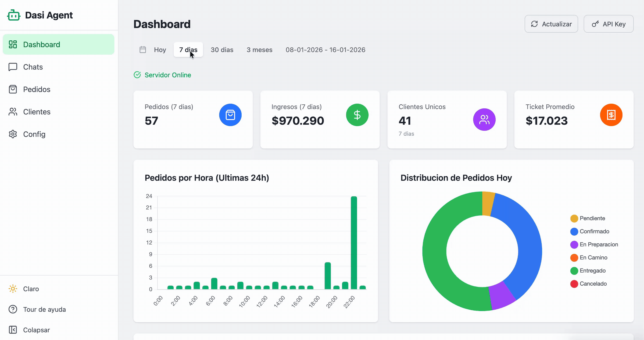
Task: Open the custom date range 08-01-2026 picker
Action: point(325,50)
